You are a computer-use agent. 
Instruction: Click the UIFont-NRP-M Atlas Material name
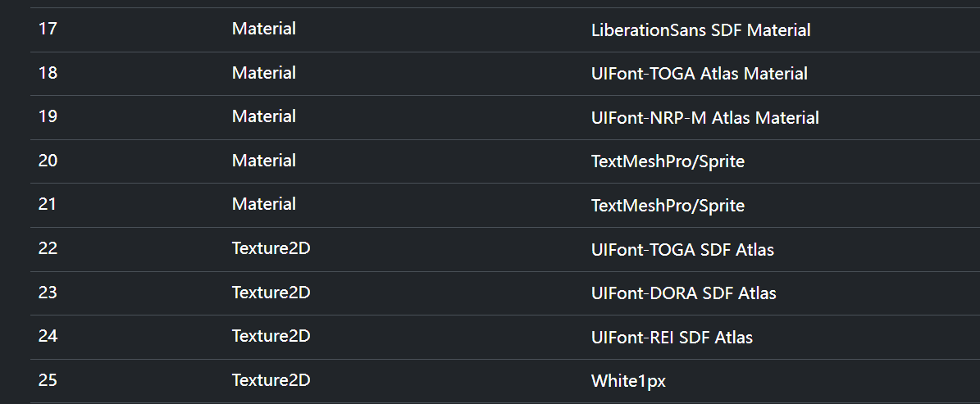click(x=704, y=118)
